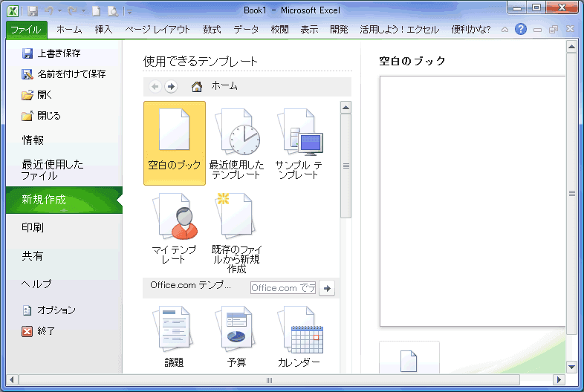The width and height of the screenshot is (584, 392).
Task: Open 最近使用したテンプレート recent templates
Action: pyautogui.click(x=236, y=143)
